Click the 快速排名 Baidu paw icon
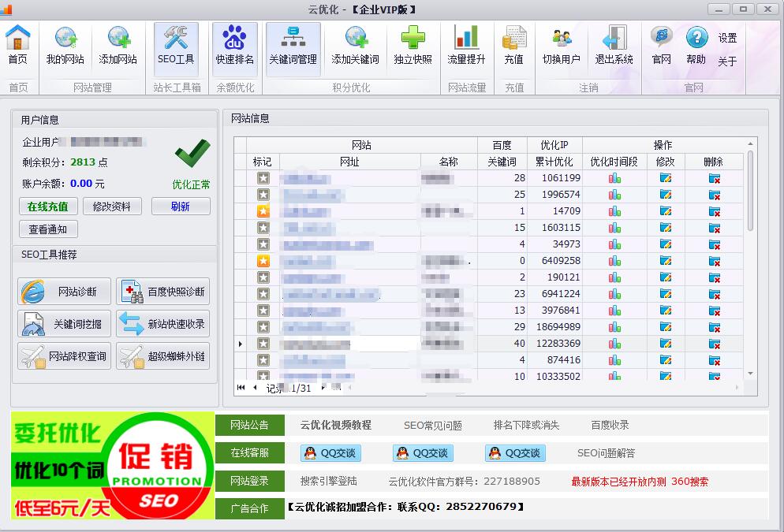The width and height of the screenshot is (784, 532). pyautogui.click(x=234, y=45)
